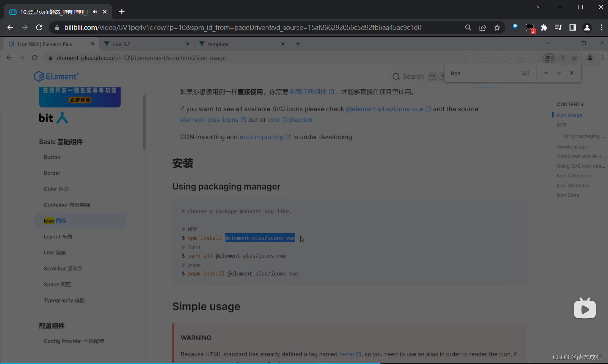Jump to Using packaging in contents
Image resolution: width=608 pixels, height=364 pixels.
point(584,136)
